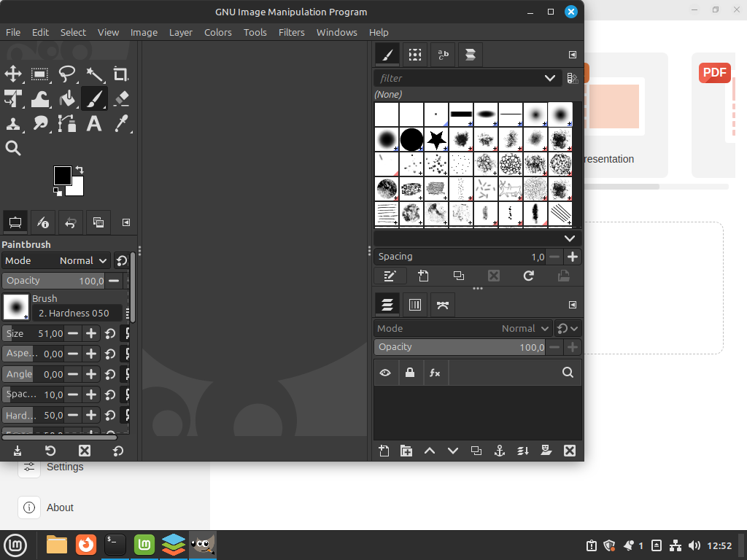
Task: Select the Unified Transform tool
Action: point(13,98)
